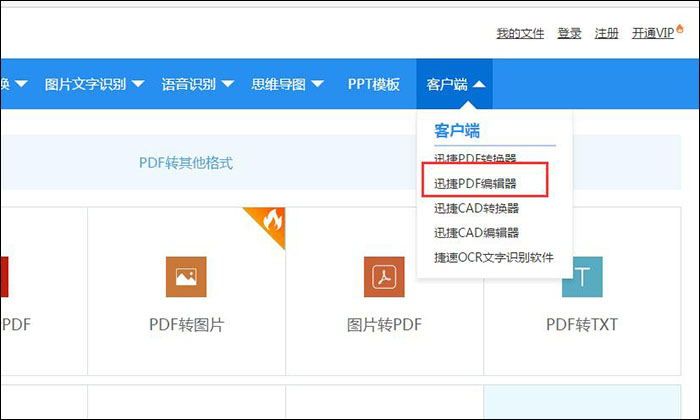Screen dimensions: 700x420
Task: Click the 登录 link
Action: [569, 33]
